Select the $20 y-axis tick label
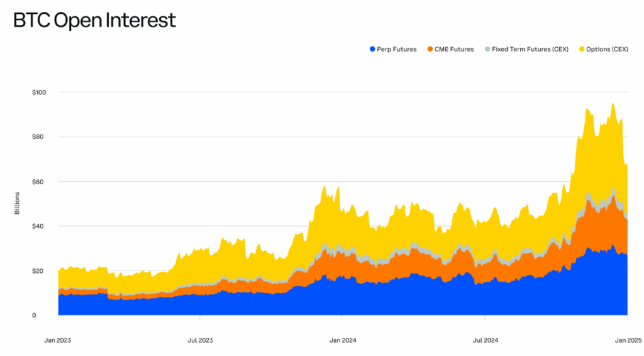Image resolution: width=644 pixels, height=356 pixels. tap(40, 271)
